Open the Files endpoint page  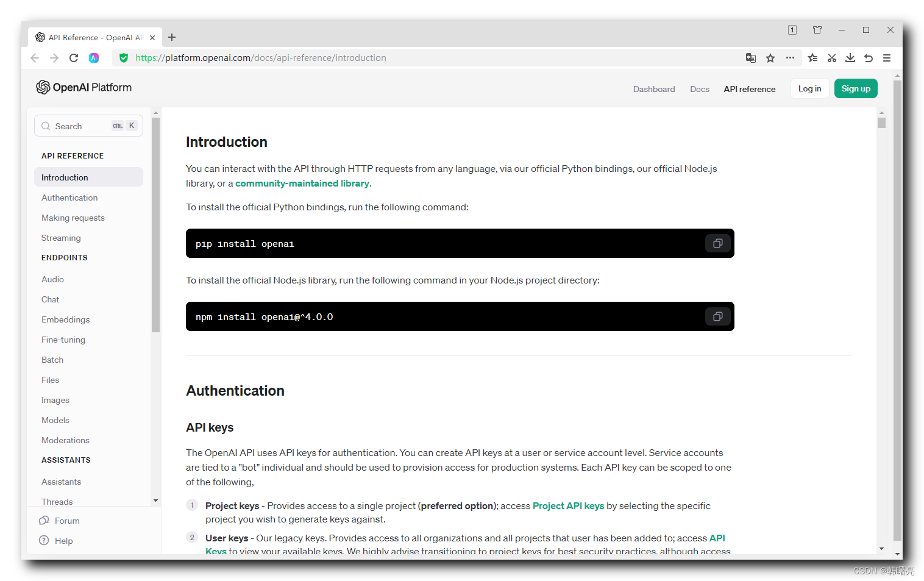[50, 380]
